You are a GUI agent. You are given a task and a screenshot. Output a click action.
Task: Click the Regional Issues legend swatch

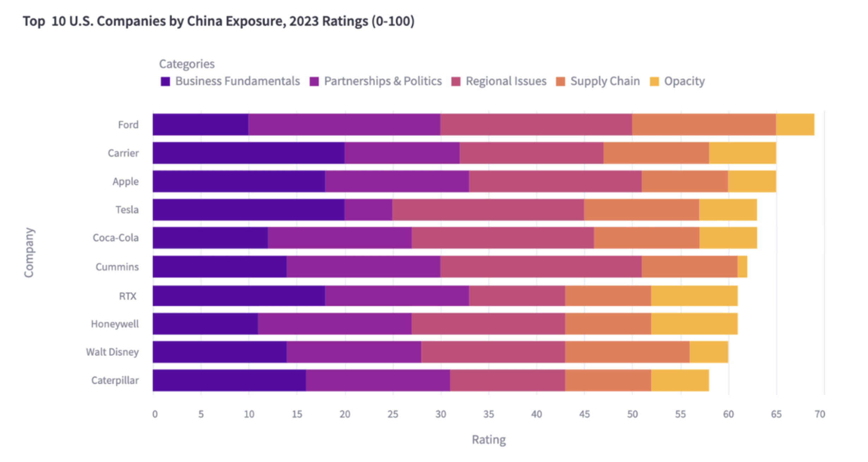coord(456,81)
